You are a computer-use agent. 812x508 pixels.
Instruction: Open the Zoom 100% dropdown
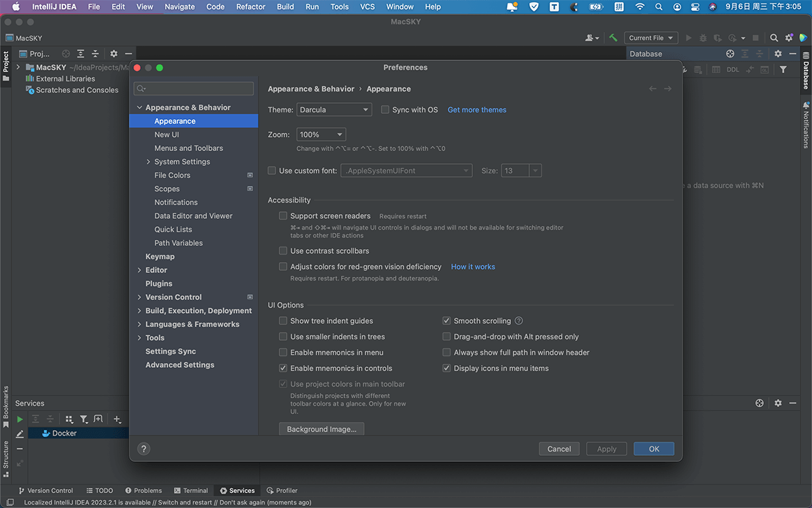pyautogui.click(x=321, y=135)
